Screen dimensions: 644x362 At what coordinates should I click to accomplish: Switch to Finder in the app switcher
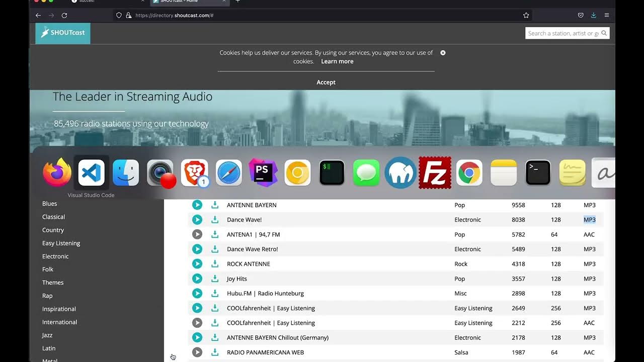coord(126,172)
